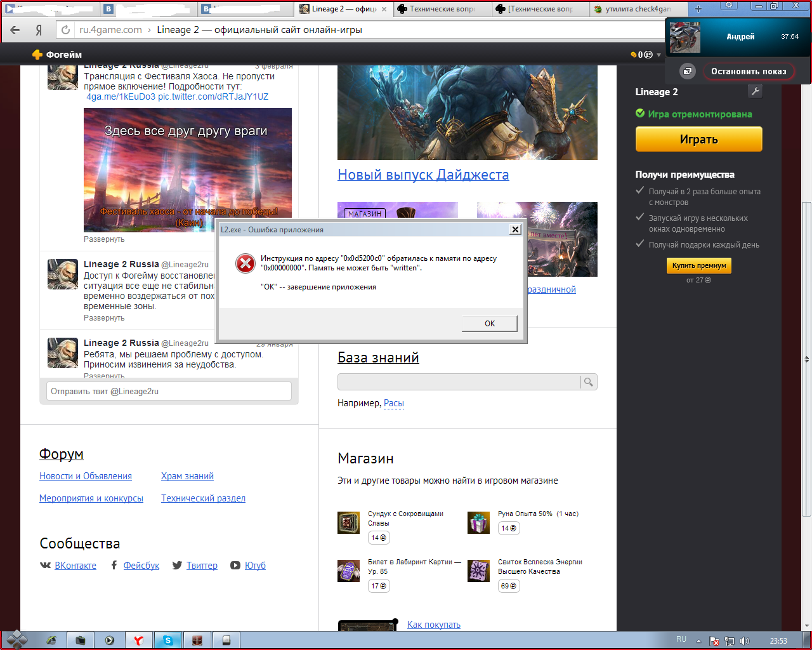
Task: Open the volume speaker tray icon
Action: (745, 641)
